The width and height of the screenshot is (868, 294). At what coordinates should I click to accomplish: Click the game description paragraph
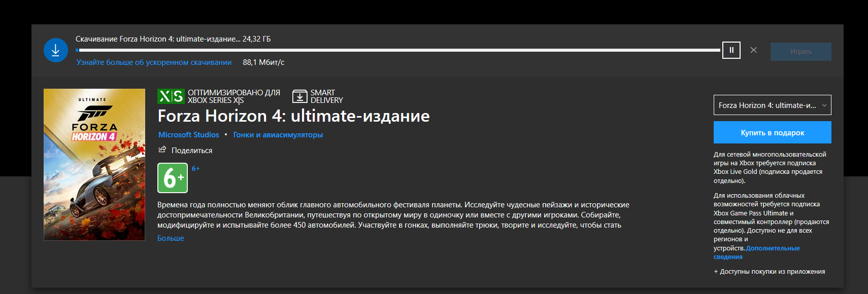[393, 215]
